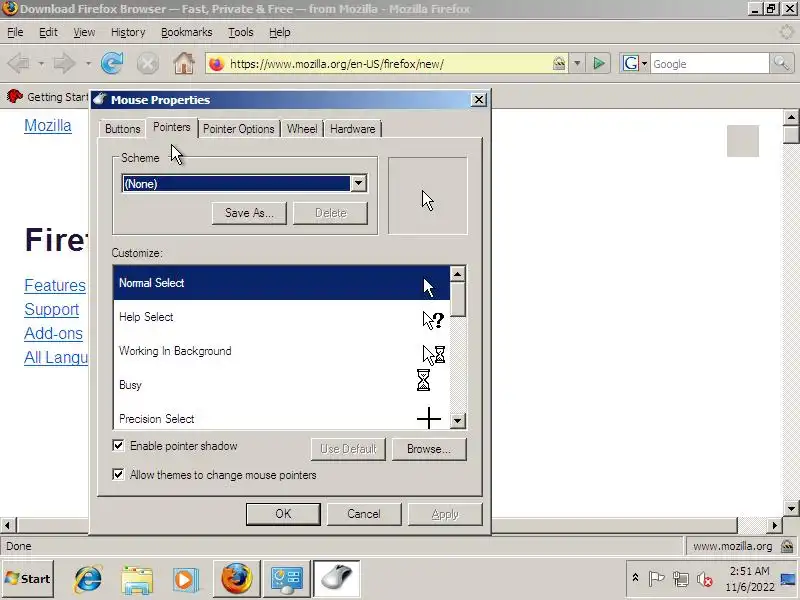The width and height of the screenshot is (800, 600).
Task: Open the File menu
Action: (15, 32)
